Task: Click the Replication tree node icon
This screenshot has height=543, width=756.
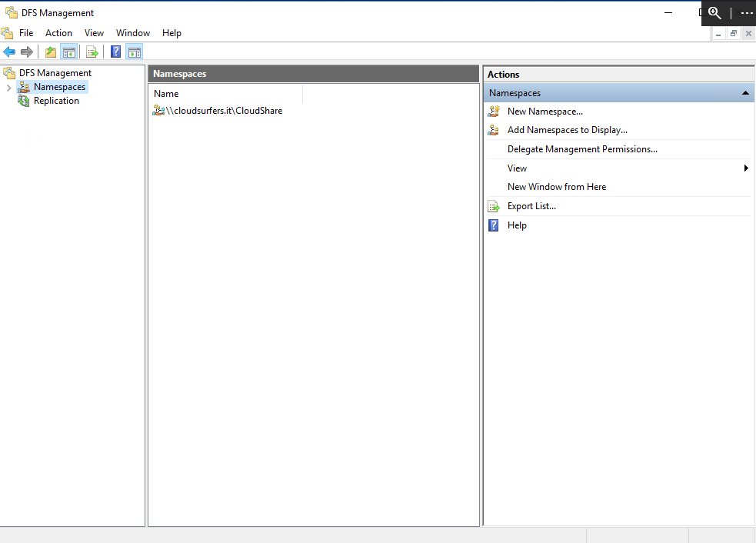Action: point(24,100)
